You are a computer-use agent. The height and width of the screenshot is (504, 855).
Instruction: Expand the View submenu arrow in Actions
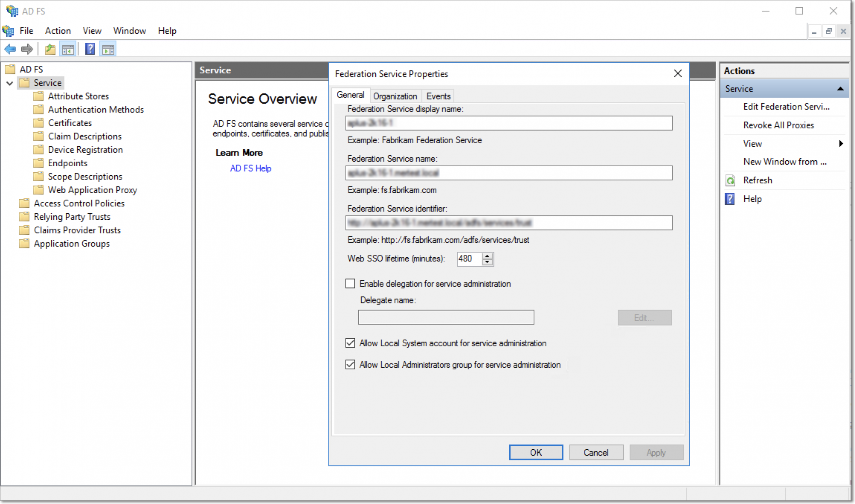coord(840,144)
